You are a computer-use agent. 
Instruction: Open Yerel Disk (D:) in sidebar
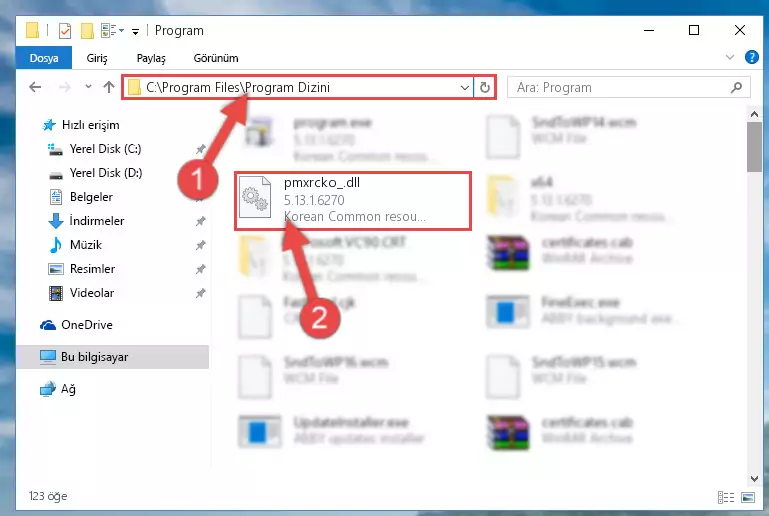106,173
